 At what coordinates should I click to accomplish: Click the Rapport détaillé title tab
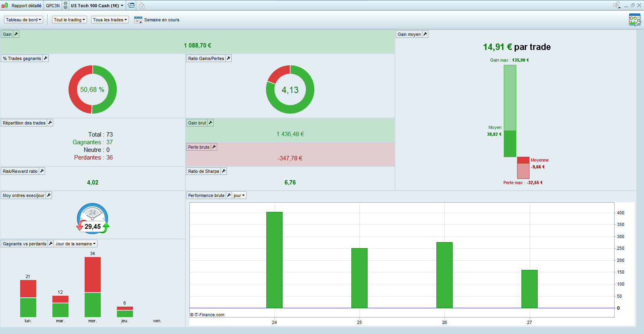click(x=26, y=6)
